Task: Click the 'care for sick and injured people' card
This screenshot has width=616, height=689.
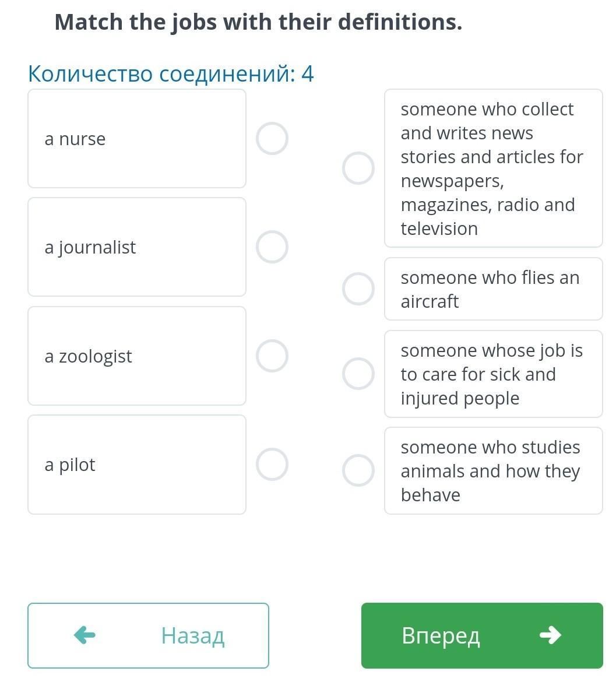Action: 494,374
